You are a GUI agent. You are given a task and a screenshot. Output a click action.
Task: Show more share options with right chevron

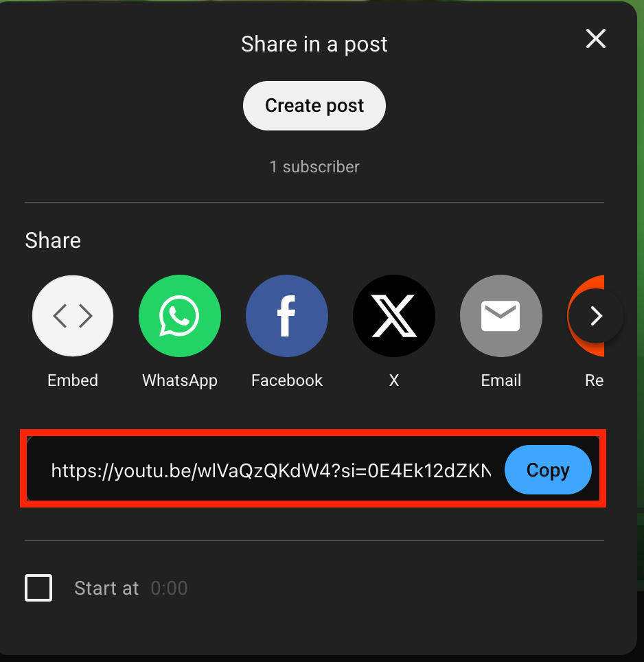click(x=596, y=316)
